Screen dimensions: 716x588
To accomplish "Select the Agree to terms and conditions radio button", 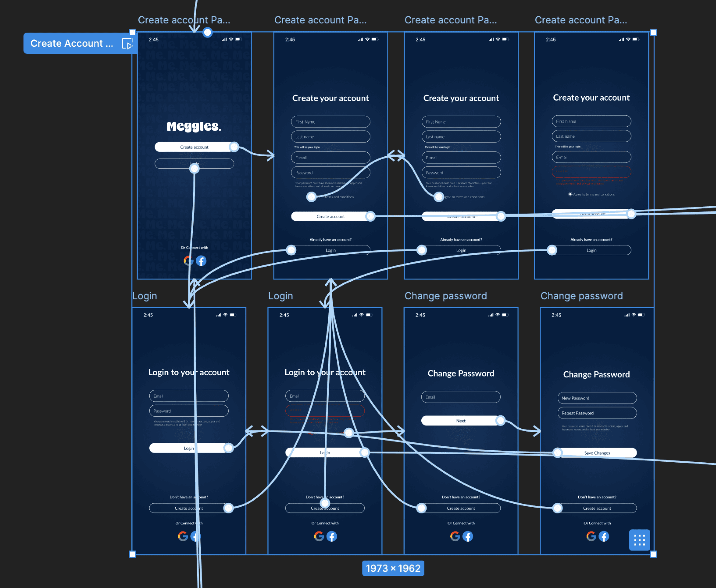I will pos(570,194).
